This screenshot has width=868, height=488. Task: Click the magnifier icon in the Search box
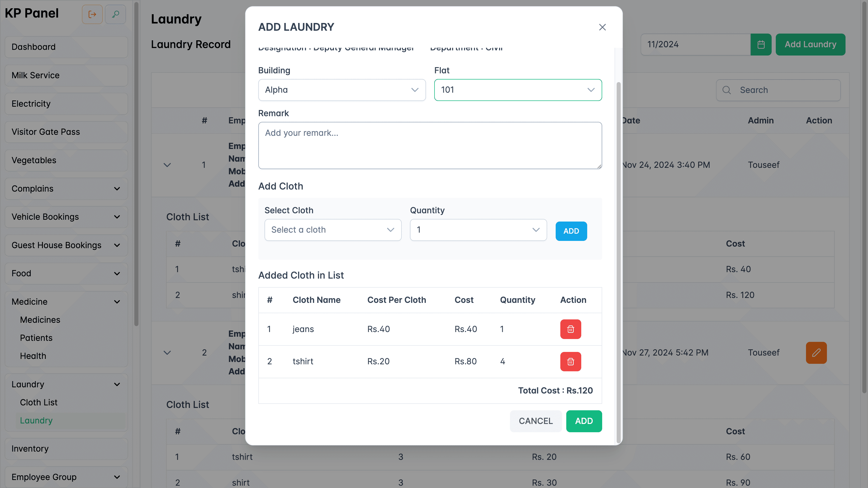pos(726,90)
